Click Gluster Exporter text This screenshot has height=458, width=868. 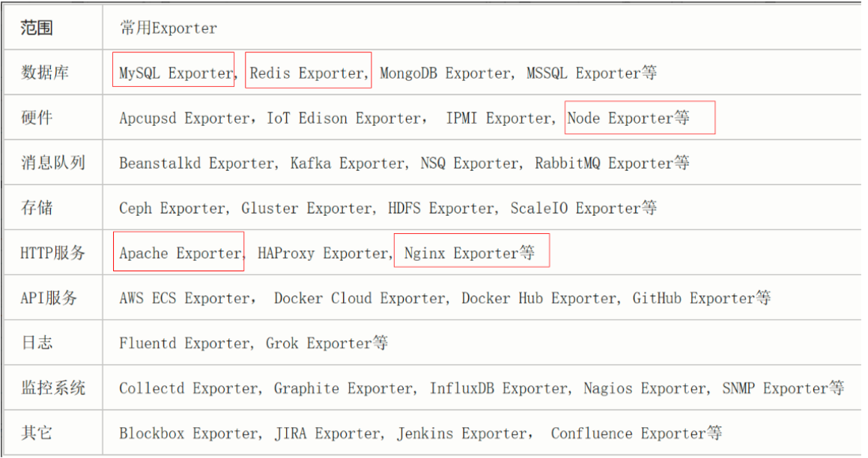click(306, 208)
